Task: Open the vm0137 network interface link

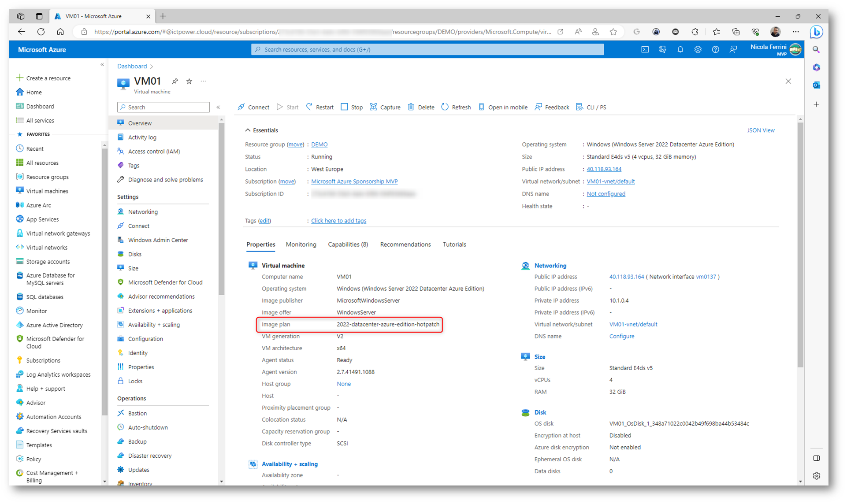Action: [x=706, y=277]
